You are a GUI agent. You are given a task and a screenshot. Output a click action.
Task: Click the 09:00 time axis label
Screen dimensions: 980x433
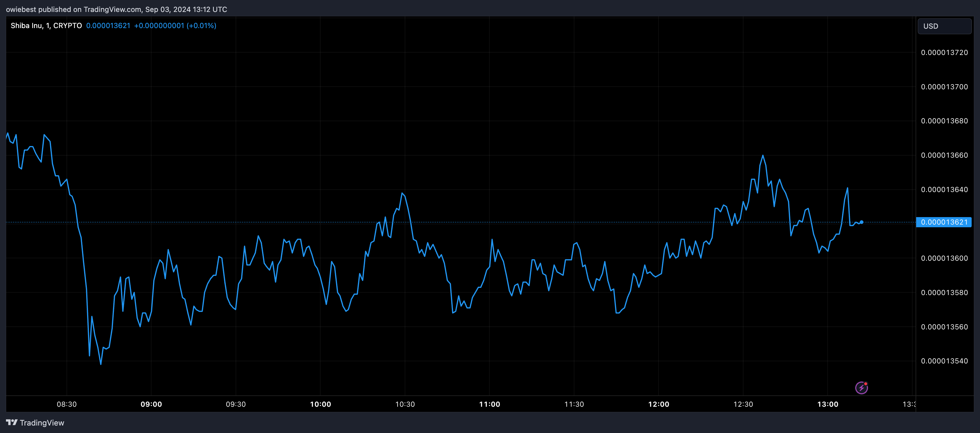(151, 404)
